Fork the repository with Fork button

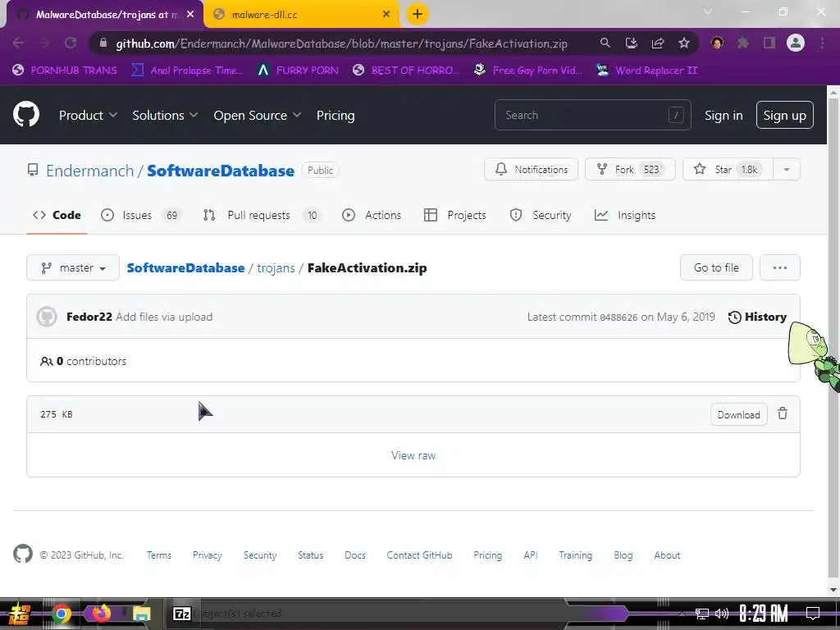(x=630, y=169)
